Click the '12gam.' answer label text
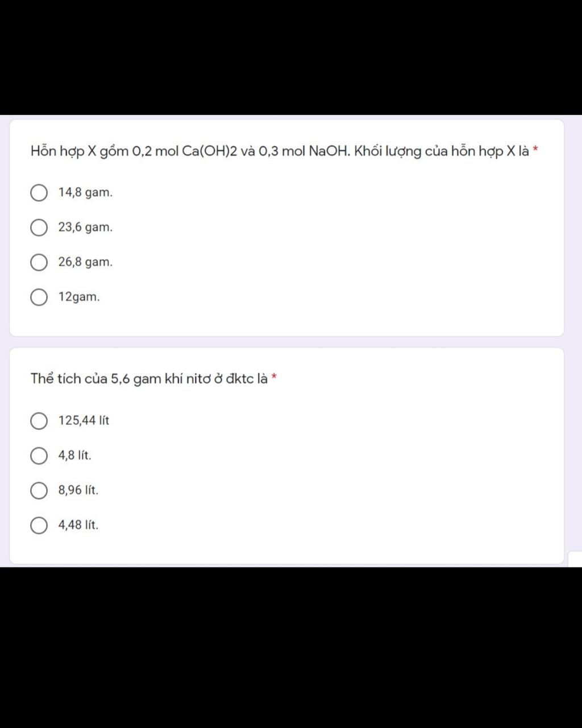This screenshot has height=728, width=582. 79,297
